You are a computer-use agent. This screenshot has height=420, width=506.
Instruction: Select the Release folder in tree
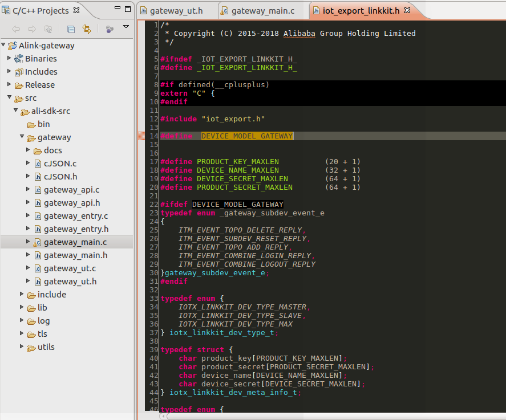40,85
